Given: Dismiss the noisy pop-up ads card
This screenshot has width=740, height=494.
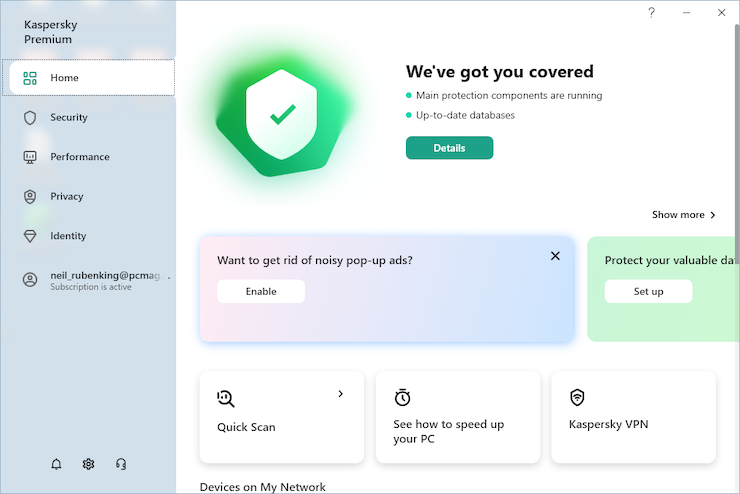Looking at the screenshot, I should 555,256.
